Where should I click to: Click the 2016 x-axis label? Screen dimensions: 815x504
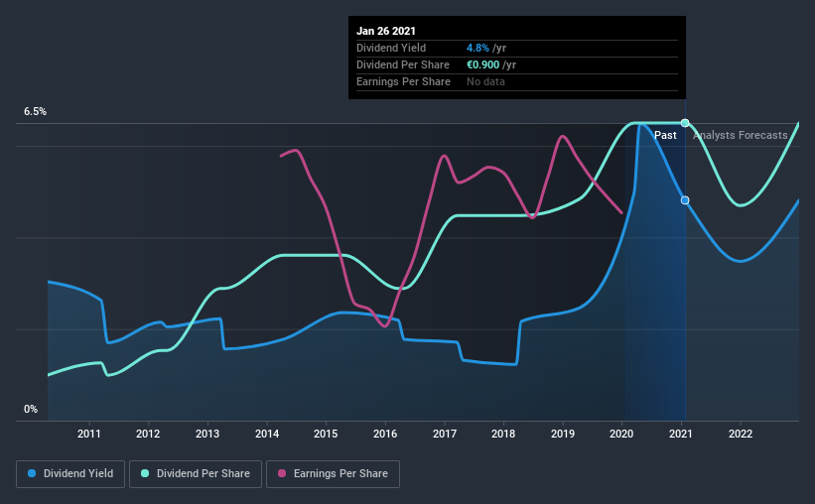pyautogui.click(x=385, y=434)
